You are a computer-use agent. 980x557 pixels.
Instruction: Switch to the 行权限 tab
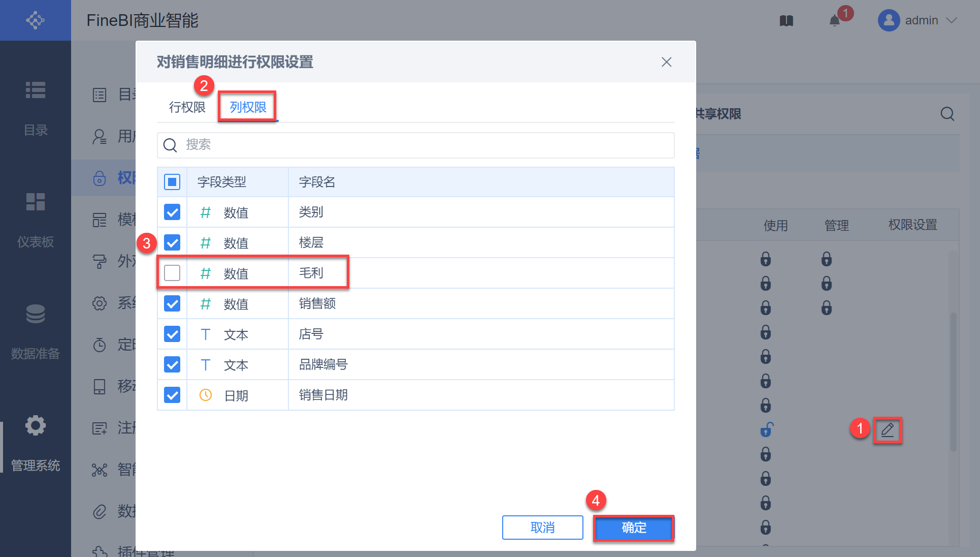pyautogui.click(x=187, y=107)
